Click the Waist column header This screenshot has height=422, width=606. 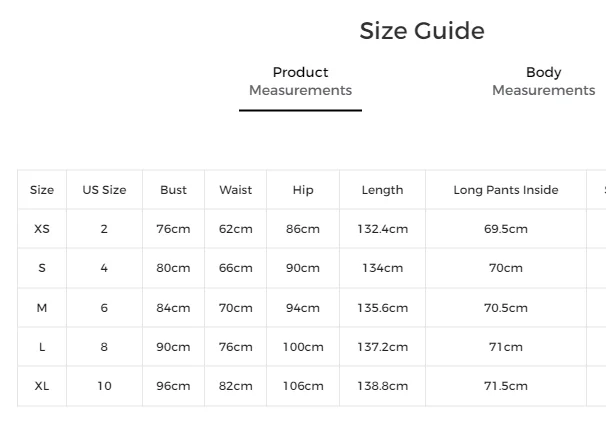pos(236,190)
